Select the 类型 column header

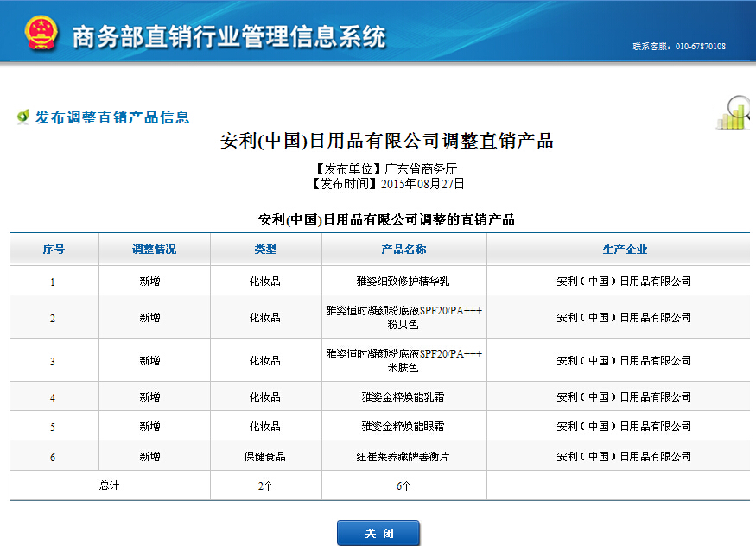[265, 250]
